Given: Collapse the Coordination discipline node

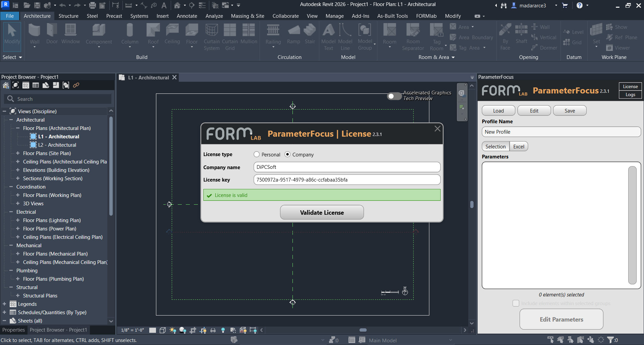Looking at the screenshot, I should click(x=11, y=187).
